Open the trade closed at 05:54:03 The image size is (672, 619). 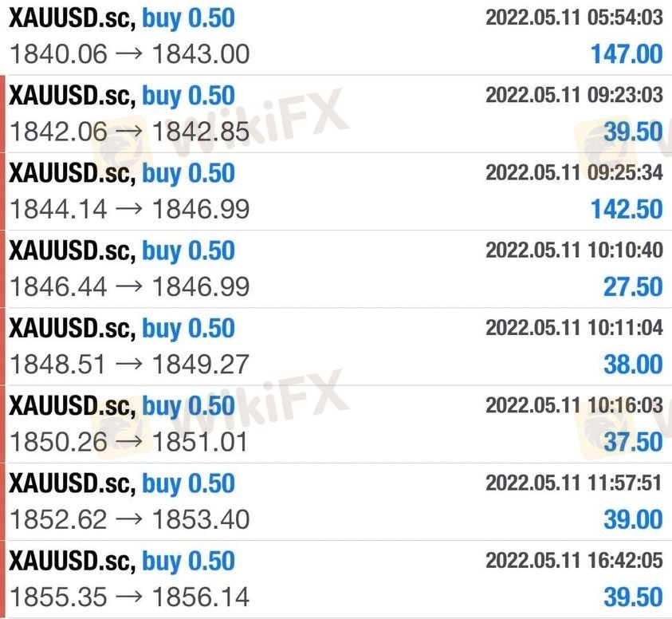pyautogui.click(x=336, y=37)
